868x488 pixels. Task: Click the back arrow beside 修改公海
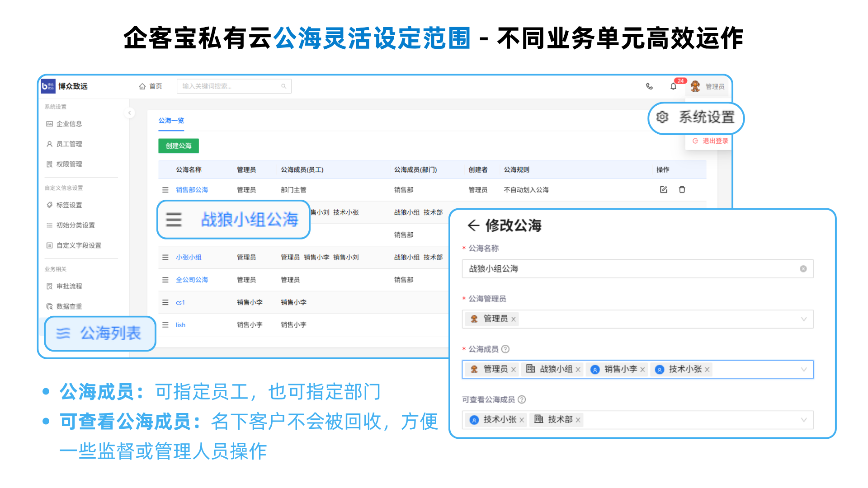[473, 225]
